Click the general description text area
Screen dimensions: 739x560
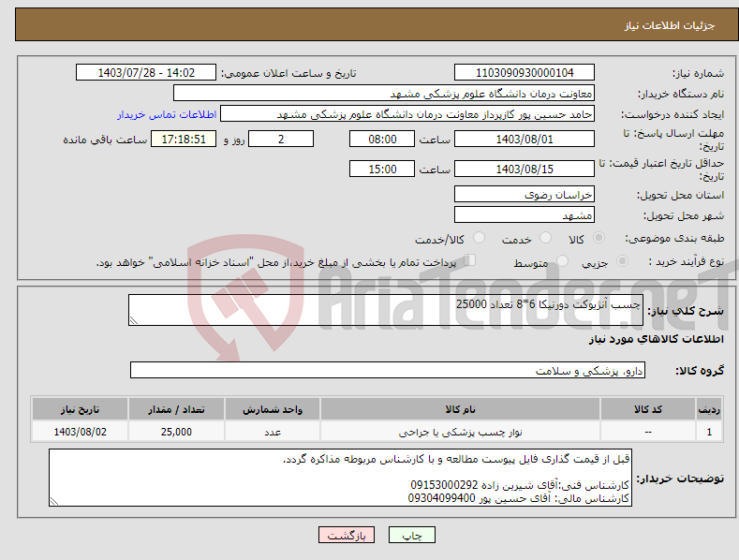click(x=386, y=310)
